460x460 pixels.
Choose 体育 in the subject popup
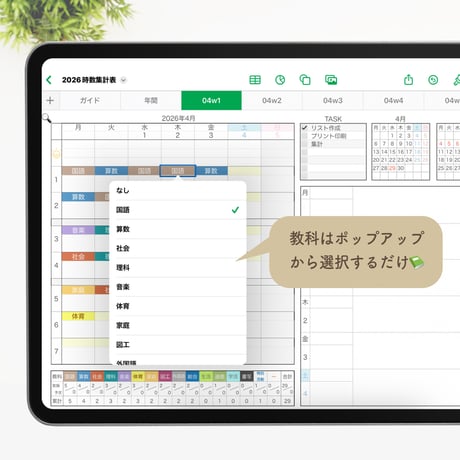178,306
